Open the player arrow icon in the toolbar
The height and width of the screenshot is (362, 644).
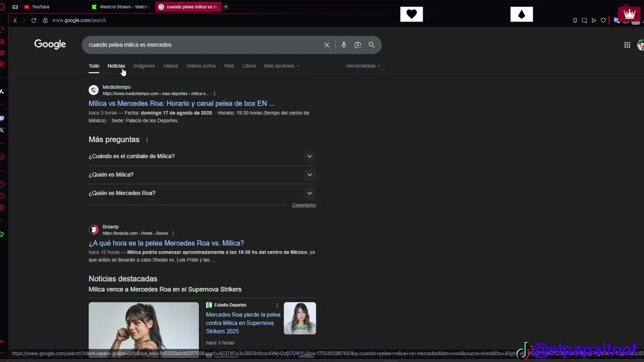point(594,20)
